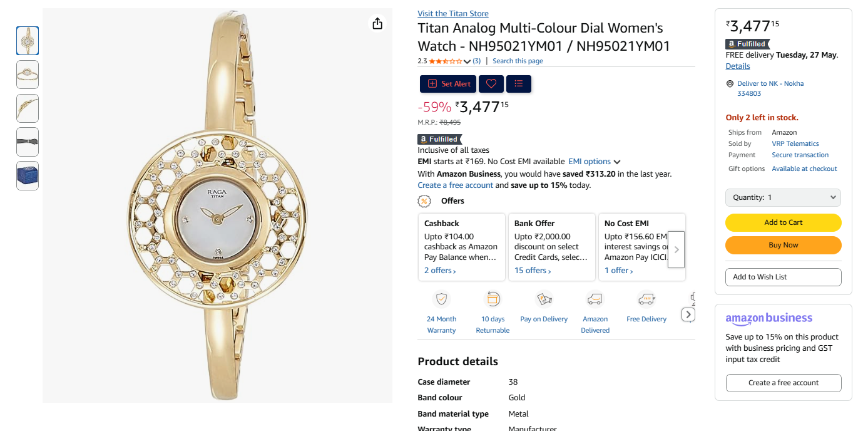Select the blue gift box thumbnail
868x431 pixels.
28,175
